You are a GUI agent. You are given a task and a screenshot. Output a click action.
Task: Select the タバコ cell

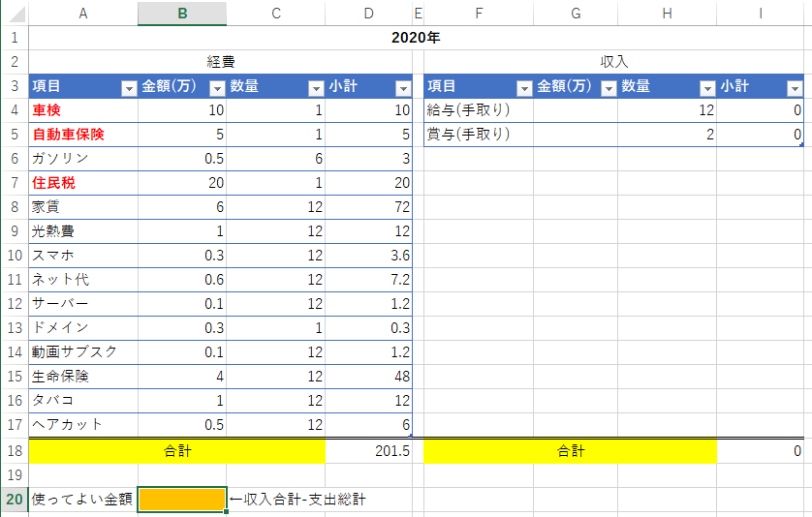point(83,401)
